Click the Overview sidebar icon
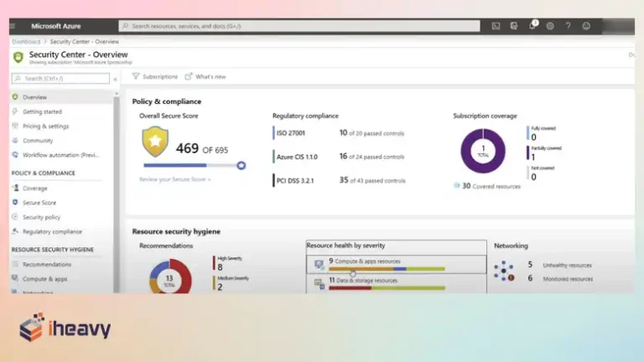Image resolution: width=644 pixels, height=362 pixels. [x=15, y=97]
